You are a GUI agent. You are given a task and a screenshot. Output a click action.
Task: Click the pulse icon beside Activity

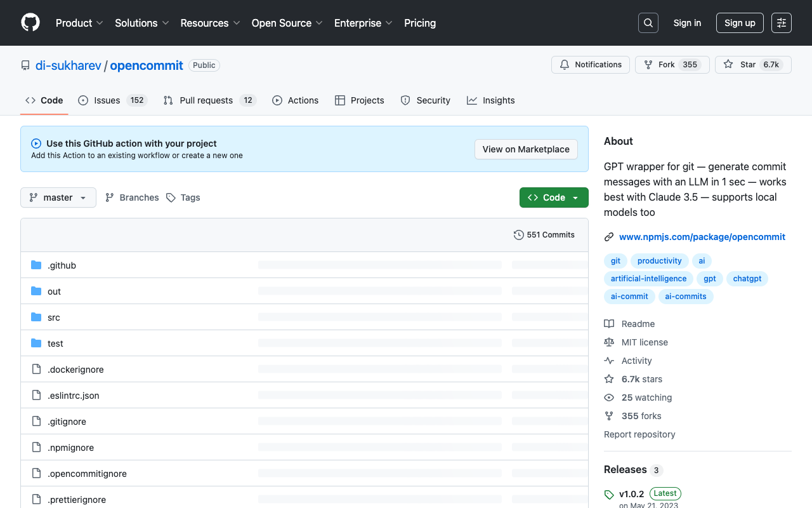tap(609, 361)
